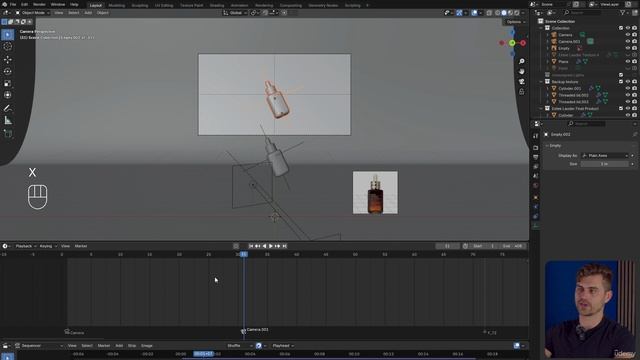The width and height of the screenshot is (640, 360).
Task: Select the Scale tool in the left toolbar
Action: 7,83
